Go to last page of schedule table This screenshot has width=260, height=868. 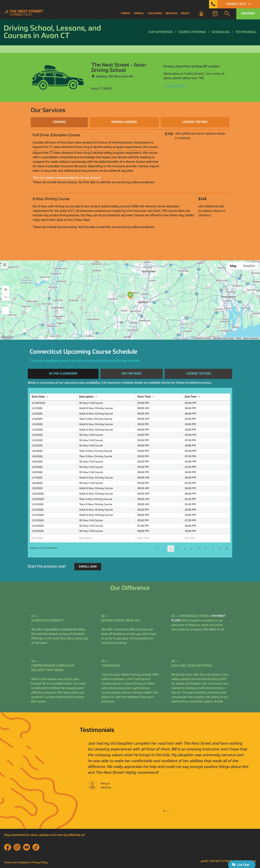pos(226,548)
